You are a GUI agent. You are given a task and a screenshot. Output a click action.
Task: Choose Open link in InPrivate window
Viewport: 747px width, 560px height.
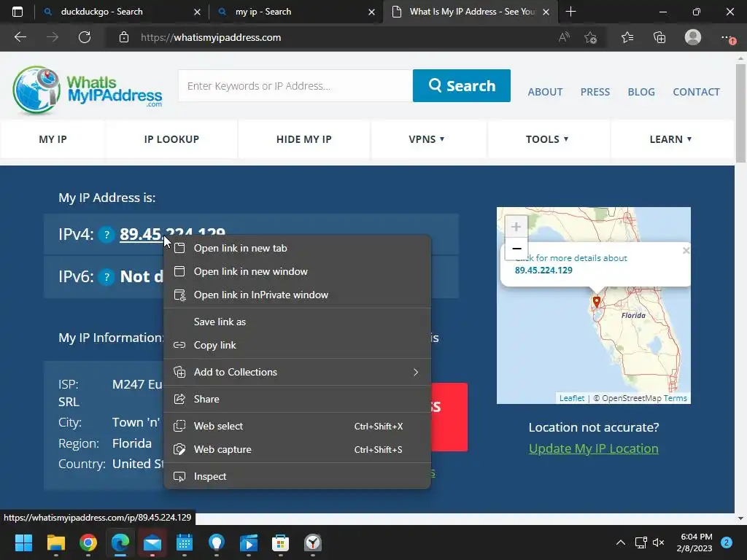pos(298,295)
